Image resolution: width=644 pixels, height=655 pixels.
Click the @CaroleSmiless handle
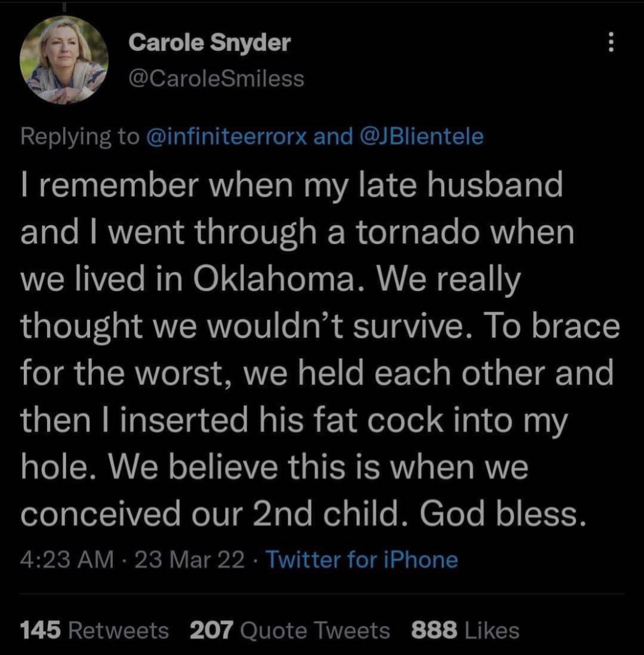pos(217,78)
